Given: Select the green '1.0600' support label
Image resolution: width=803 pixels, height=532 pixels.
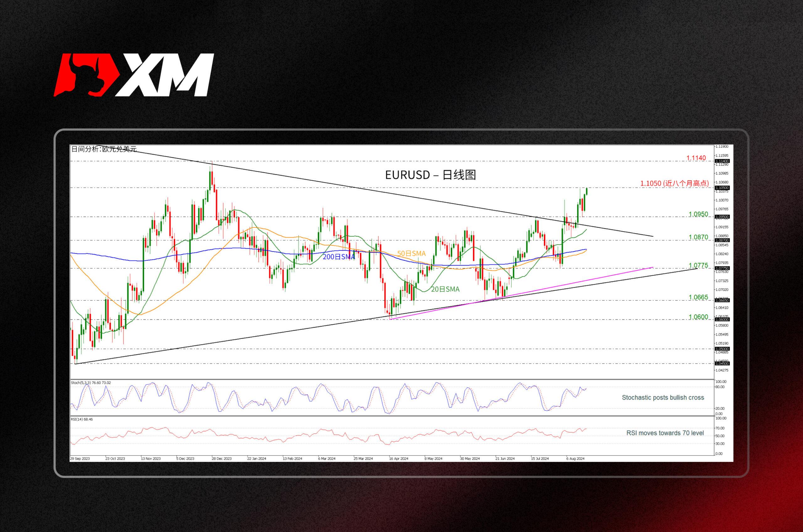Looking at the screenshot, I should (x=698, y=317).
